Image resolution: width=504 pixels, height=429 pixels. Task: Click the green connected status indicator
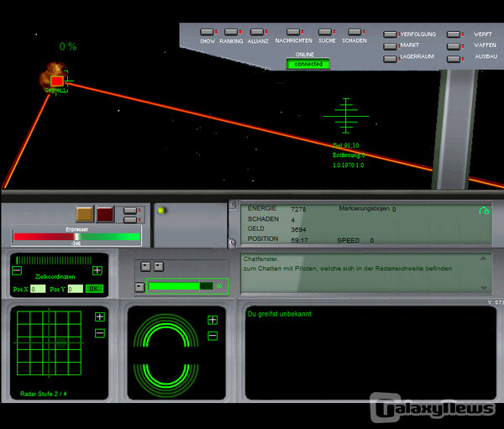pos(308,64)
